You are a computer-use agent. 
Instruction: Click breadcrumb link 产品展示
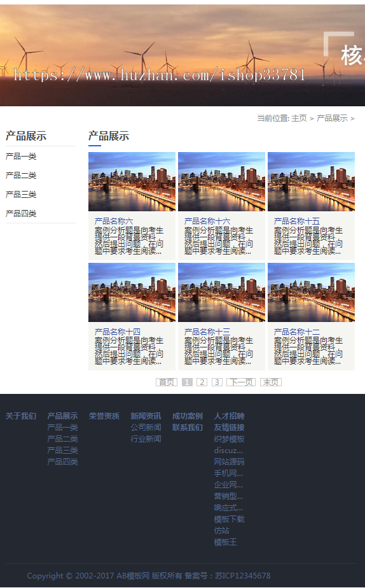[332, 118]
